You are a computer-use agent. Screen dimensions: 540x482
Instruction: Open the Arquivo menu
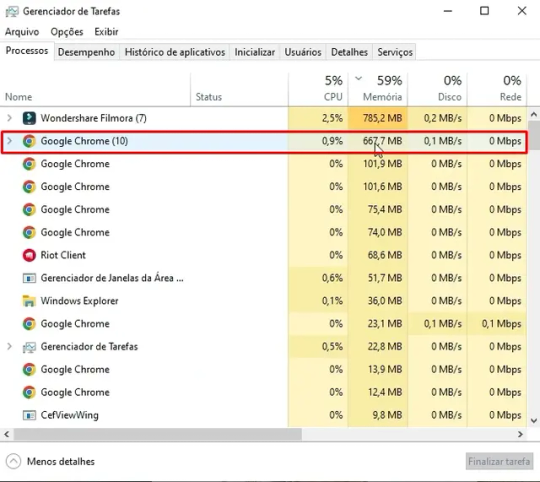tap(22, 32)
